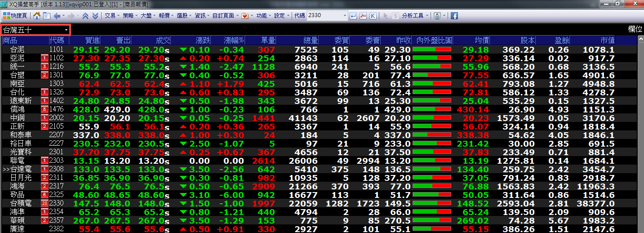Open the 自訂頁面 menu
The height and width of the screenshot is (233, 644).
click(x=225, y=15)
